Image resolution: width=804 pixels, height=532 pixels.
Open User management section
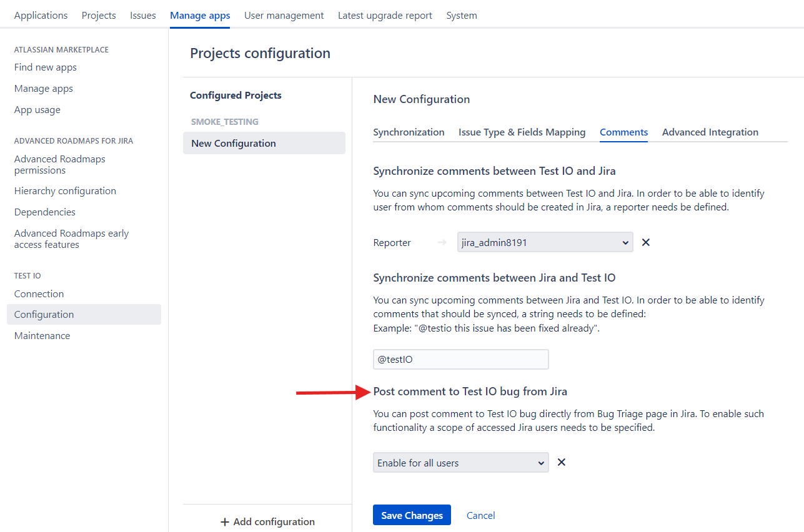(284, 15)
